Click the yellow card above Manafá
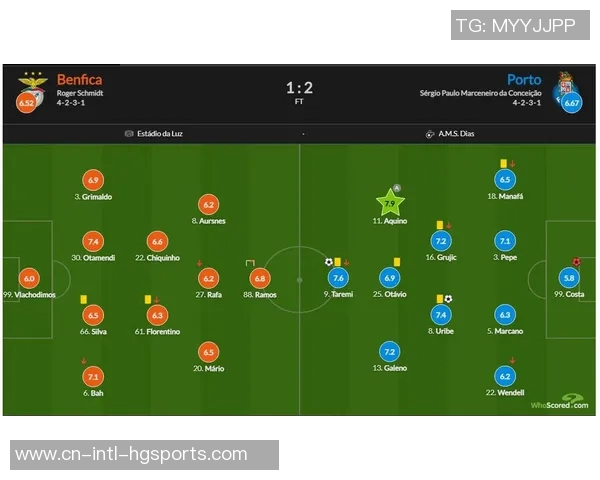This screenshot has width=600, height=480. (x=502, y=163)
